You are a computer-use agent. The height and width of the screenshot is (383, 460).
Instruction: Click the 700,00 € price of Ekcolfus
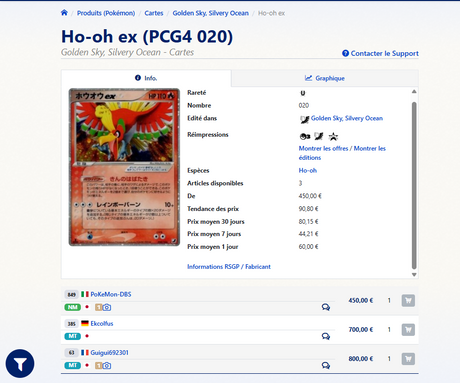pyautogui.click(x=361, y=330)
